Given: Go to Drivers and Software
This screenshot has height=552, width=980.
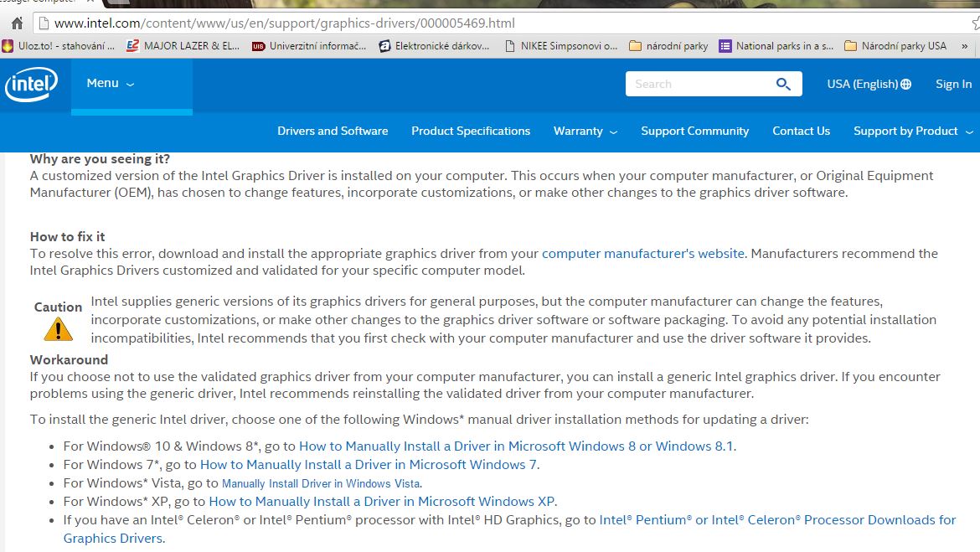Looking at the screenshot, I should pos(333,132).
